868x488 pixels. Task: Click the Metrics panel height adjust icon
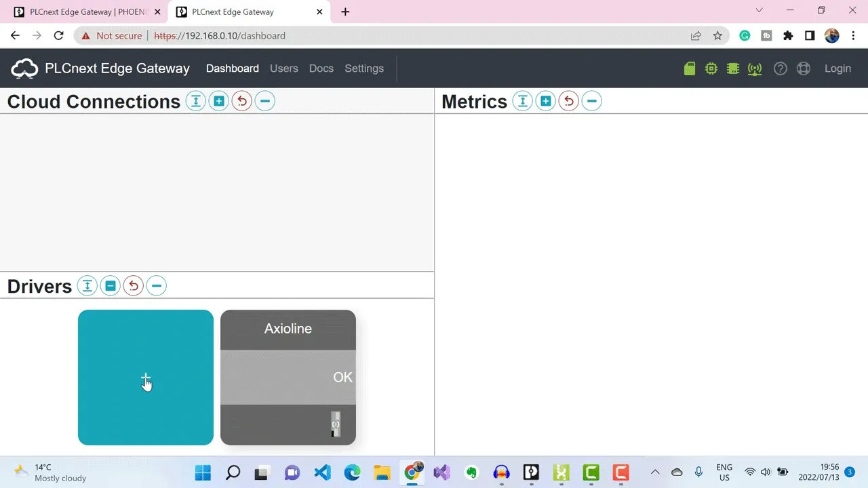click(x=523, y=102)
